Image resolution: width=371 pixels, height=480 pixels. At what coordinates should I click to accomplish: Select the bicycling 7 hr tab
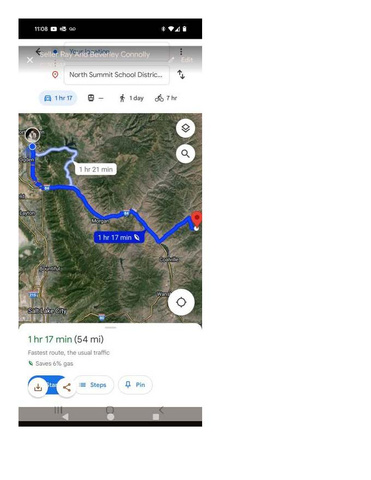[x=166, y=98]
